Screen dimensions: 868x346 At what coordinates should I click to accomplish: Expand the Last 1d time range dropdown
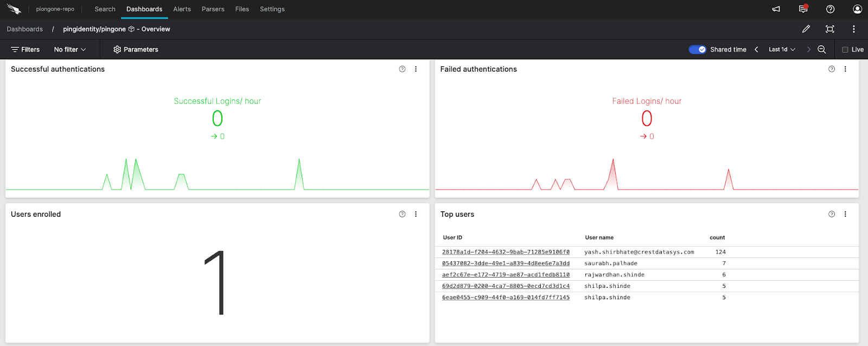[782, 49]
